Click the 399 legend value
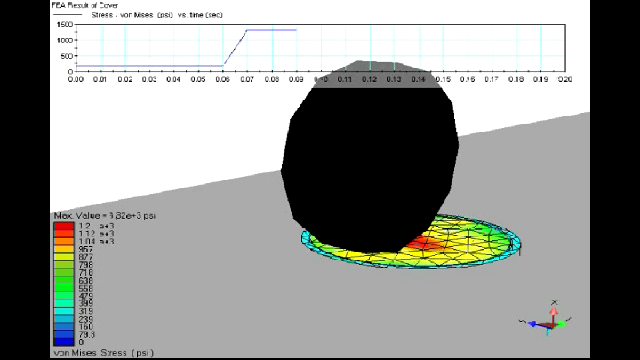Image resolution: width=640 pixels, height=360 pixels. 86,303
